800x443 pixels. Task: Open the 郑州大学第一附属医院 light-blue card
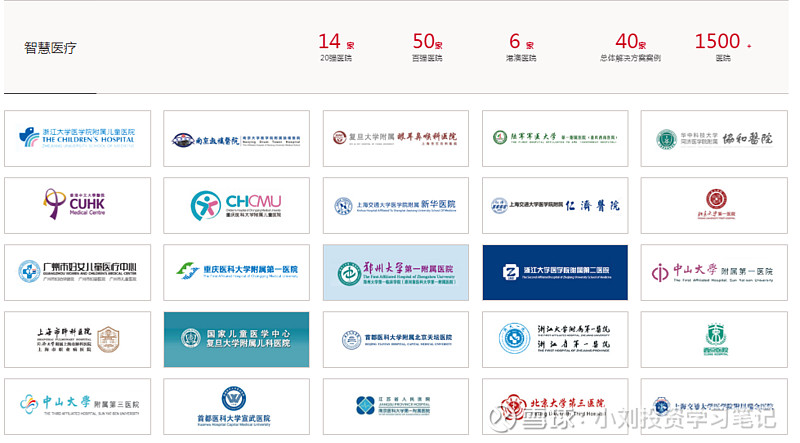[395, 273]
